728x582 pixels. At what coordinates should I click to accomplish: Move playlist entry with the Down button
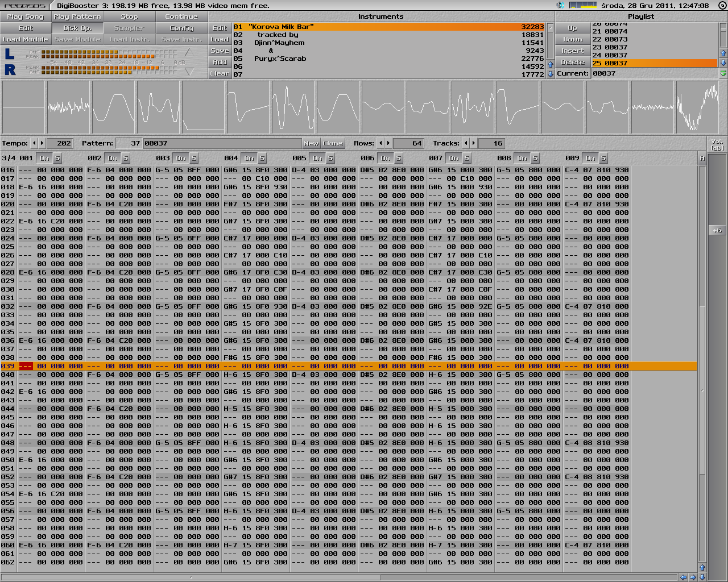coord(573,39)
